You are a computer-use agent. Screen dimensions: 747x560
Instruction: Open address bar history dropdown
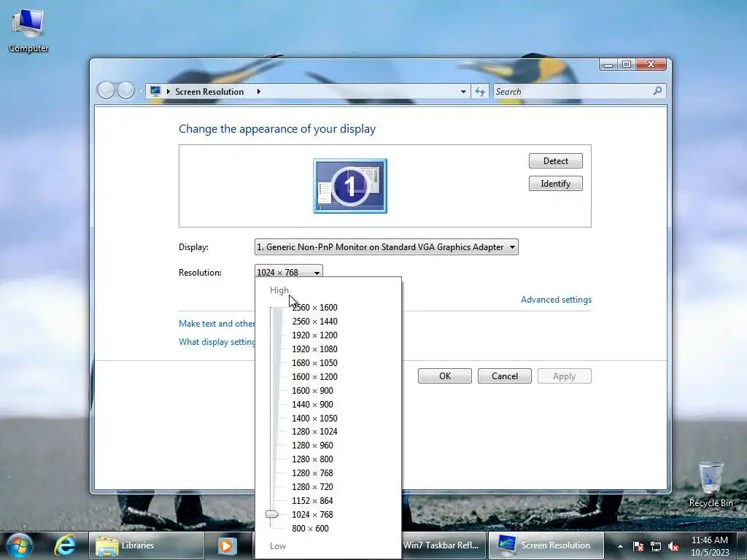point(463,91)
